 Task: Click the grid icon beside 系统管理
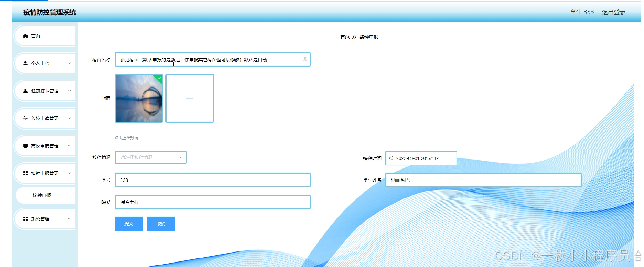tap(25, 219)
